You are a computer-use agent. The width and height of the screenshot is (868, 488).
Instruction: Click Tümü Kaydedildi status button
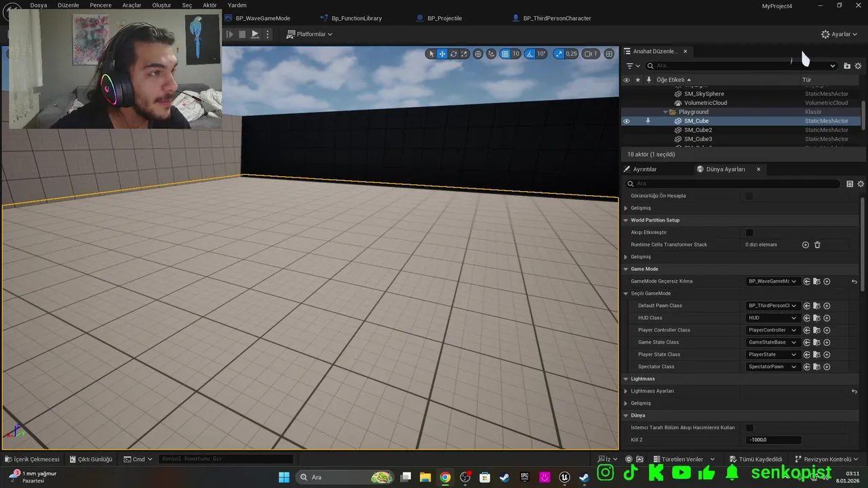755,459
